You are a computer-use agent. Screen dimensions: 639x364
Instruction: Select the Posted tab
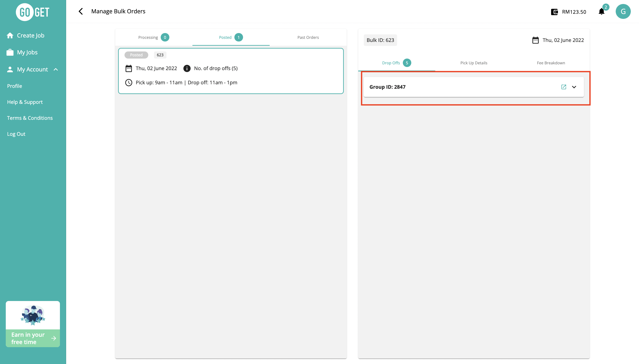click(x=231, y=37)
